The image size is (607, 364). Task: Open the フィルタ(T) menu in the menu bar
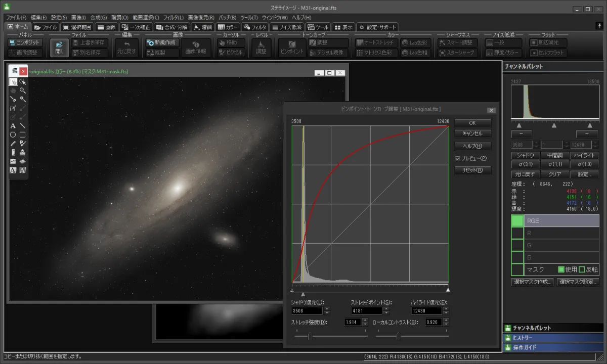pos(173,18)
